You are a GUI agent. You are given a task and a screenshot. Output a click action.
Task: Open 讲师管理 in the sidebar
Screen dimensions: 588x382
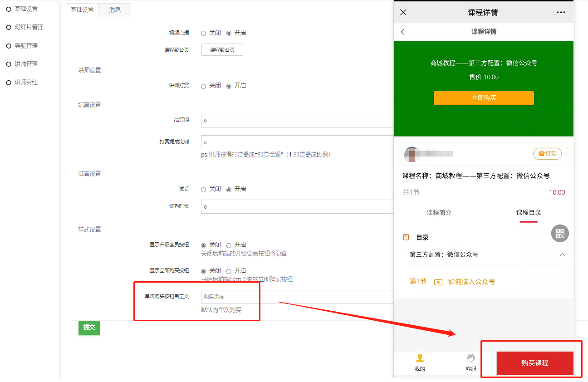[x=26, y=64]
